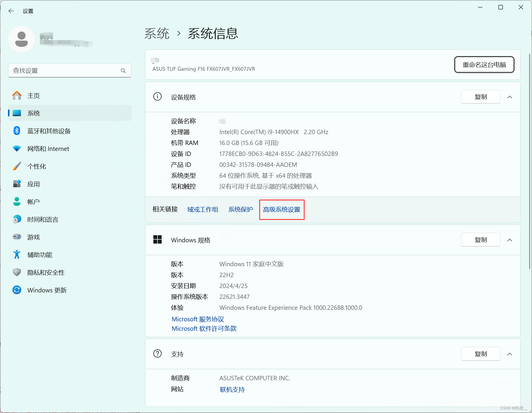Click the product ID 00342-31578-09484-AAOEM
Screen dimensions: 532x413
[x=258, y=165]
